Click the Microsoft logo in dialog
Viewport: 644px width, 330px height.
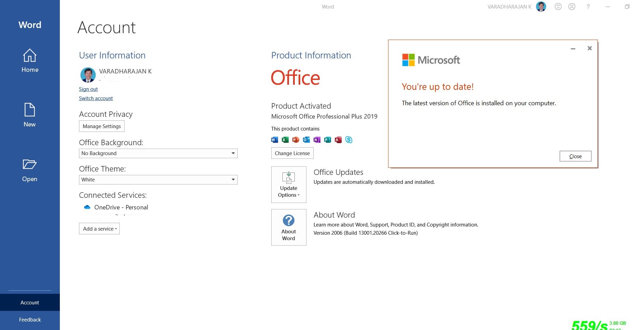click(x=431, y=60)
